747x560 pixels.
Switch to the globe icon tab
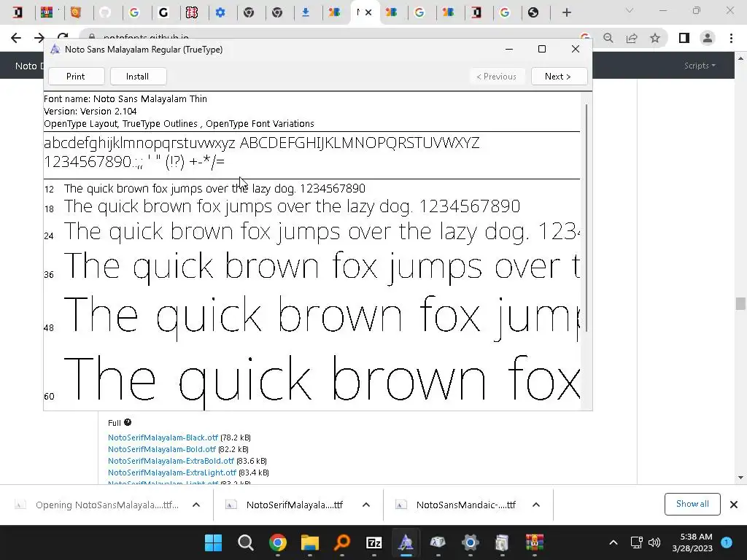(533, 12)
